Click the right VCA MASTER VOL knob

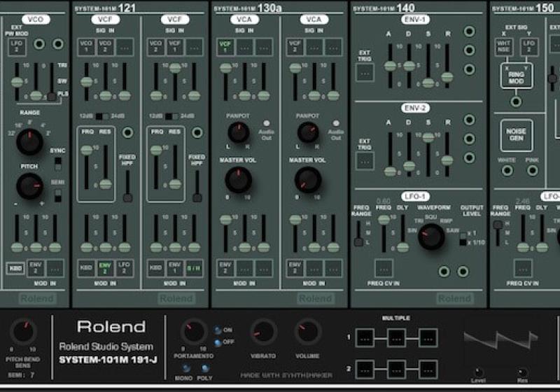(308, 180)
